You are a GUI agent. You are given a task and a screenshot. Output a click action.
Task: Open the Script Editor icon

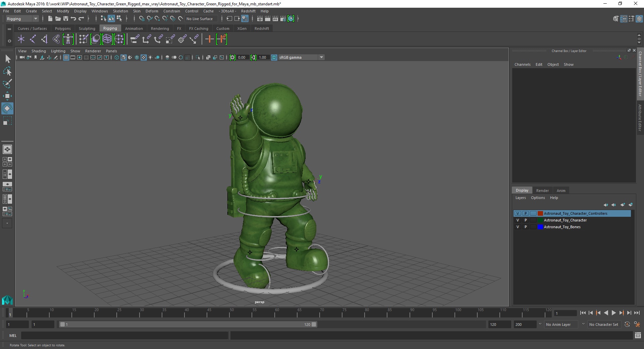[x=638, y=335]
